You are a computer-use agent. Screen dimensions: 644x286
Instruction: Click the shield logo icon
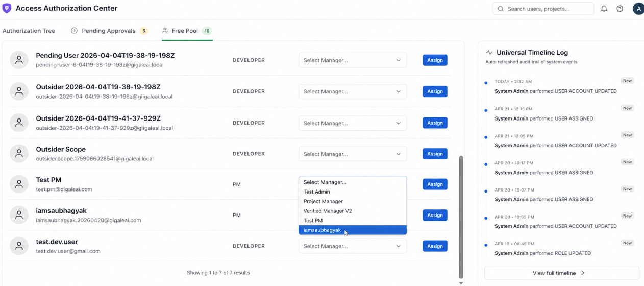(x=7, y=8)
